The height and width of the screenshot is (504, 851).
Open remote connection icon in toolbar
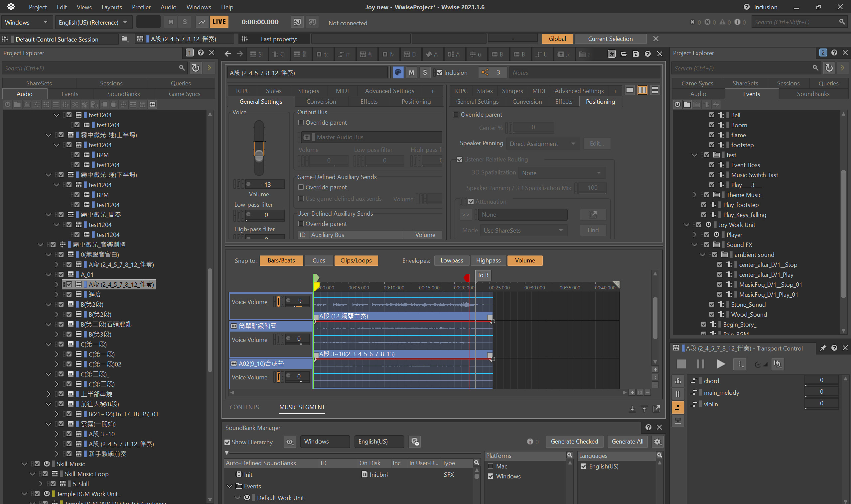point(297,22)
